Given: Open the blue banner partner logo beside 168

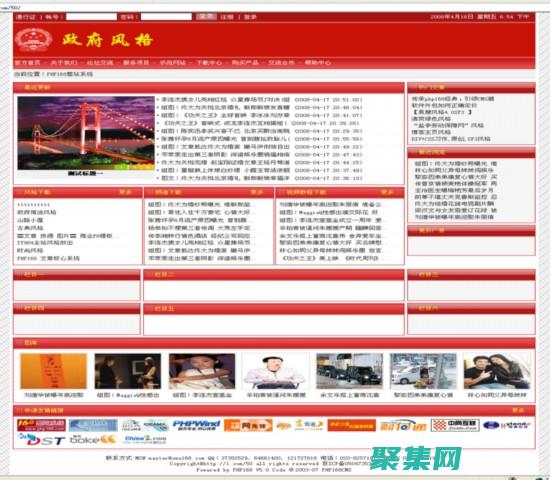Looking at the screenshot, I should [93, 425].
